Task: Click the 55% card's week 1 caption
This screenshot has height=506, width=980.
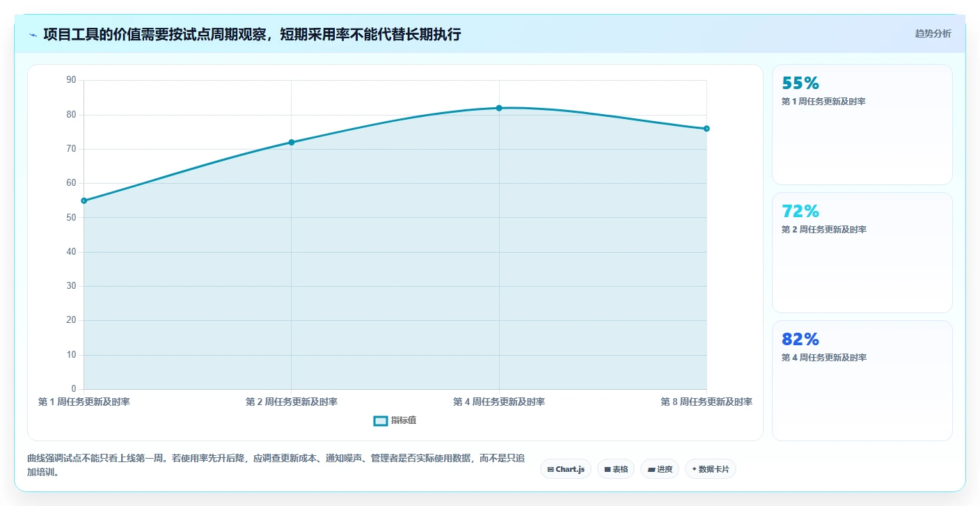Action: [x=824, y=102]
